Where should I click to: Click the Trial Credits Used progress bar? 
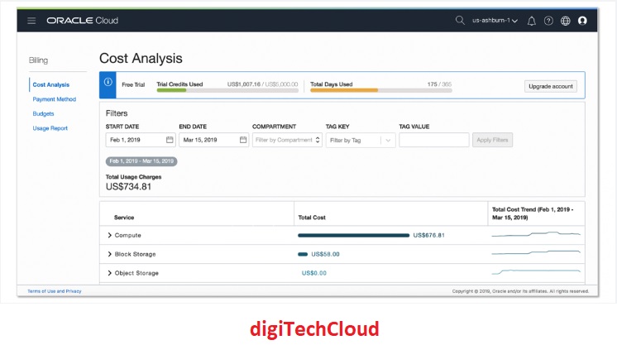[227, 90]
